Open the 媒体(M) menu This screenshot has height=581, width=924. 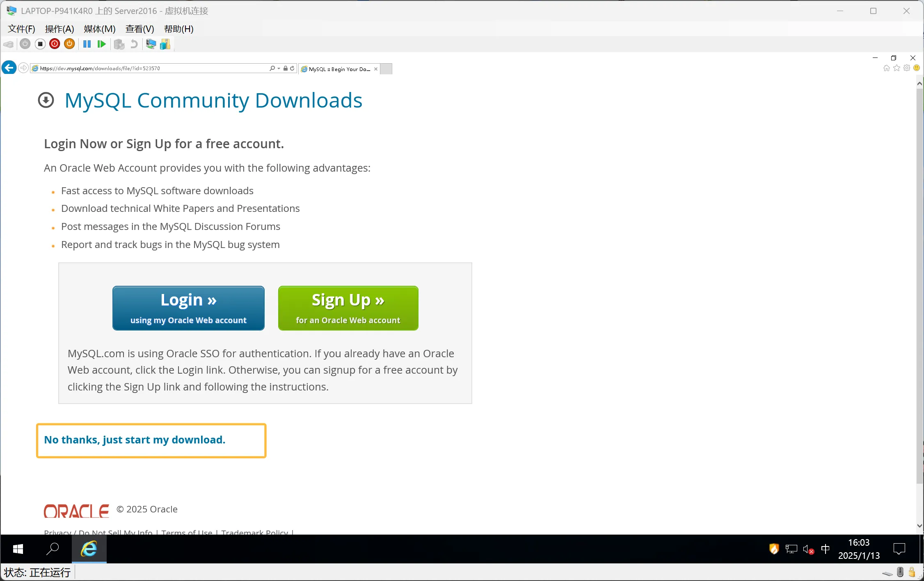tap(100, 29)
